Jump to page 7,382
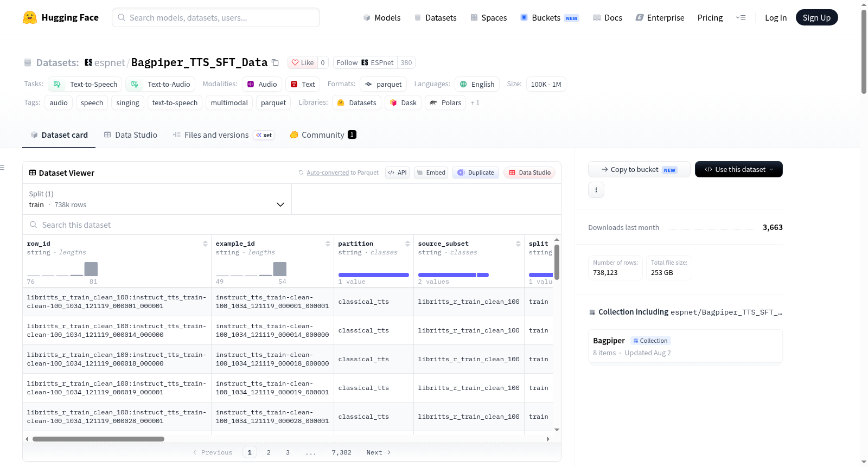The image size is (868, 467). coord(342,452)
